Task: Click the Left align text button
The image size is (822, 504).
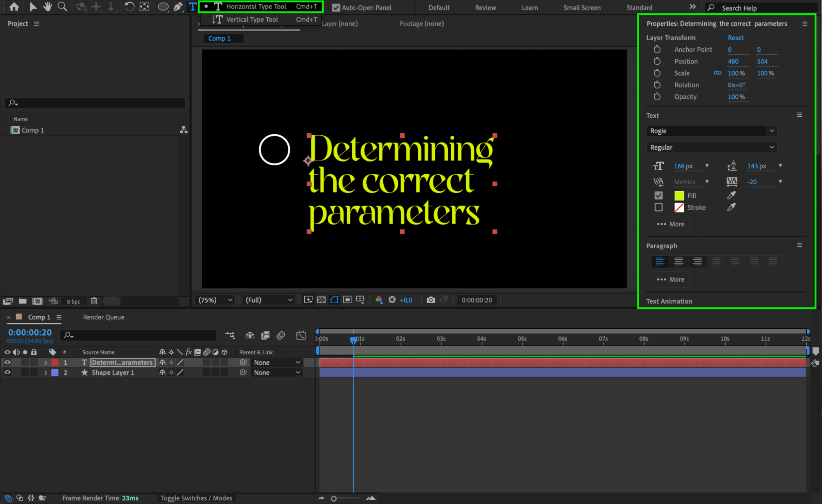Action: (660, 261)
